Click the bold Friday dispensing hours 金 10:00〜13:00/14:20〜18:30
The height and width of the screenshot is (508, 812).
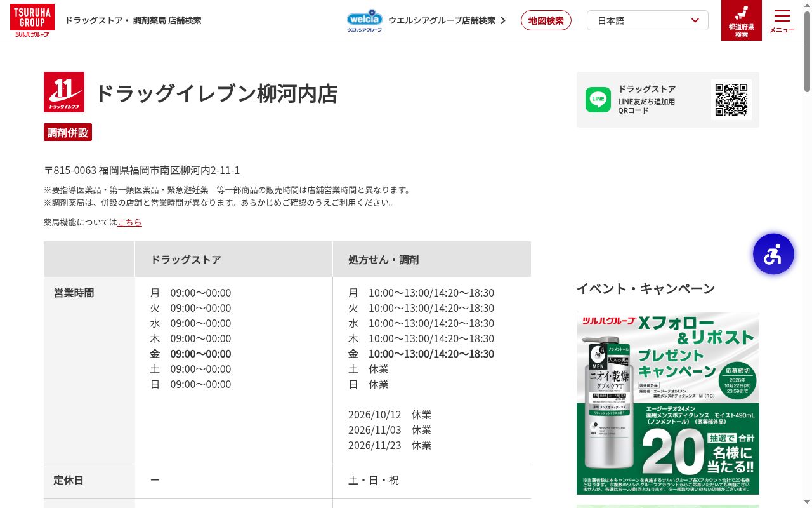(x=421, y=354)
